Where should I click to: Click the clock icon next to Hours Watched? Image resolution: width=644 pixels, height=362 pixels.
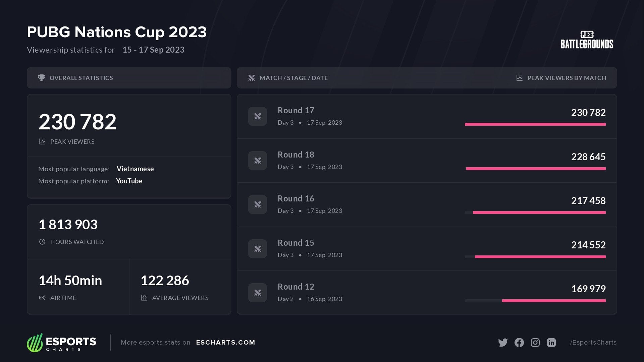point(42,242)
